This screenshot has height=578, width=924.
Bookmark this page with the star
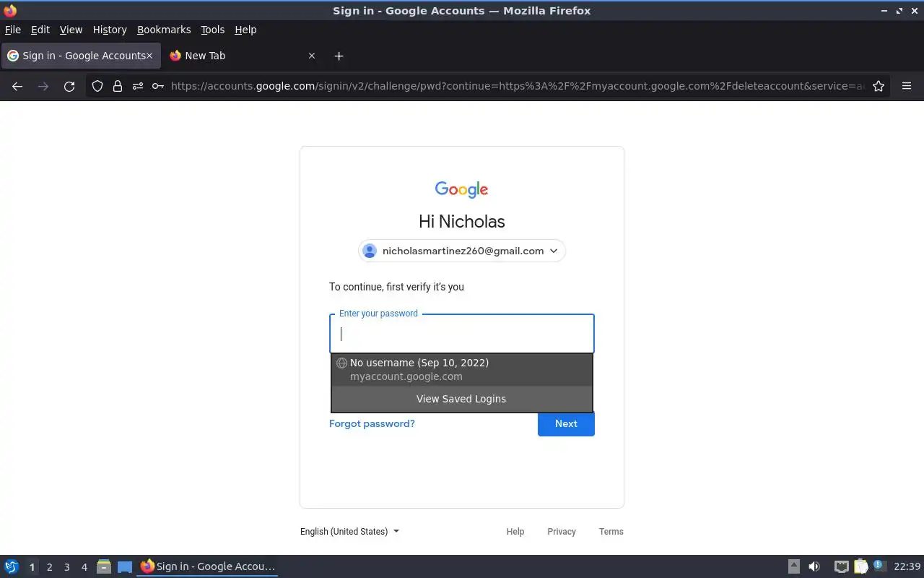879,86
